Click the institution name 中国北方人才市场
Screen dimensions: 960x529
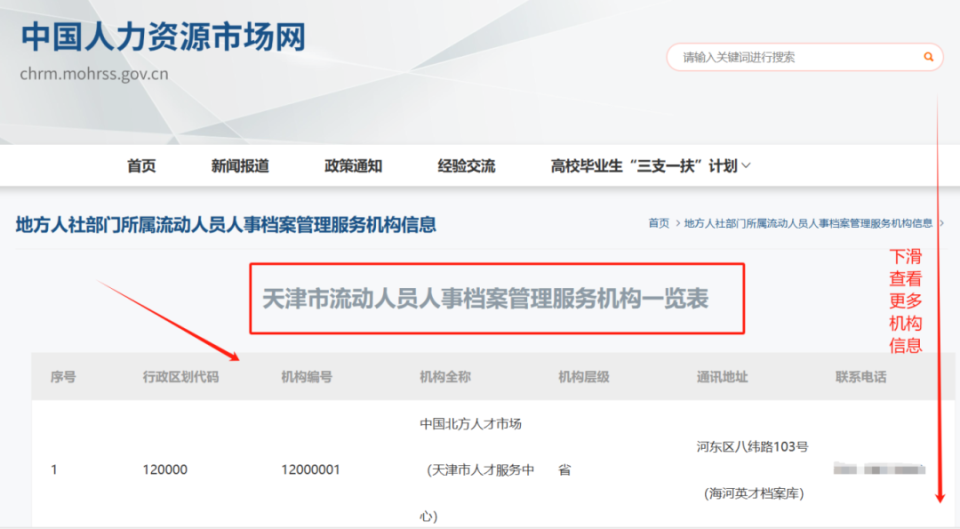click(470, 424)
